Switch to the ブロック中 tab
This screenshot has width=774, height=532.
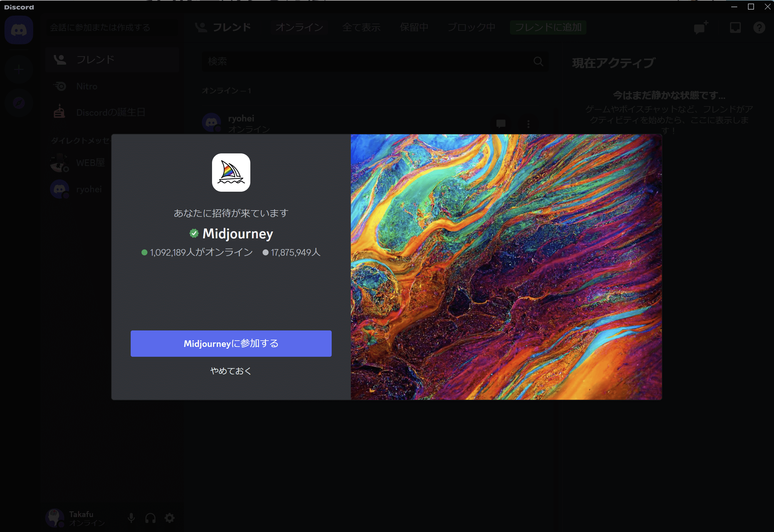click(471, 27)
